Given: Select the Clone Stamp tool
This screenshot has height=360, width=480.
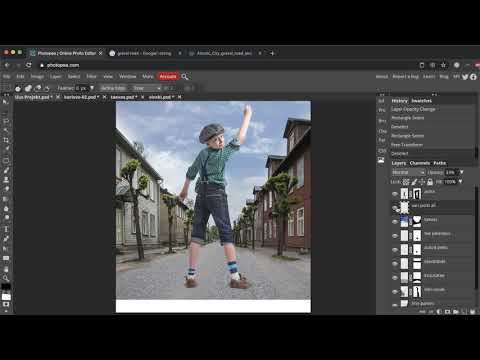Looking at the screenshot, I should tap(6, 180).
